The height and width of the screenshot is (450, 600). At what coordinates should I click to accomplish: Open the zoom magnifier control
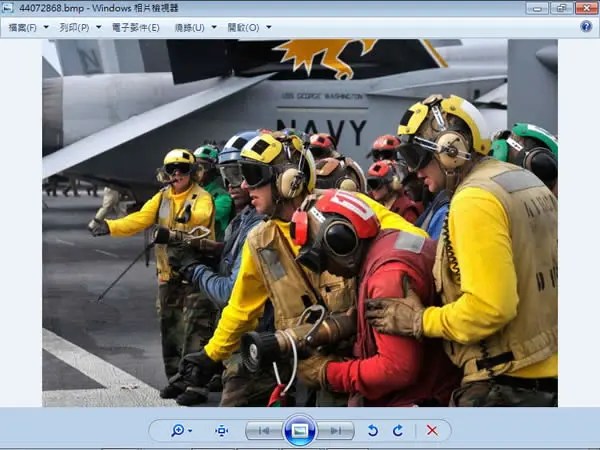pos(178,430)
